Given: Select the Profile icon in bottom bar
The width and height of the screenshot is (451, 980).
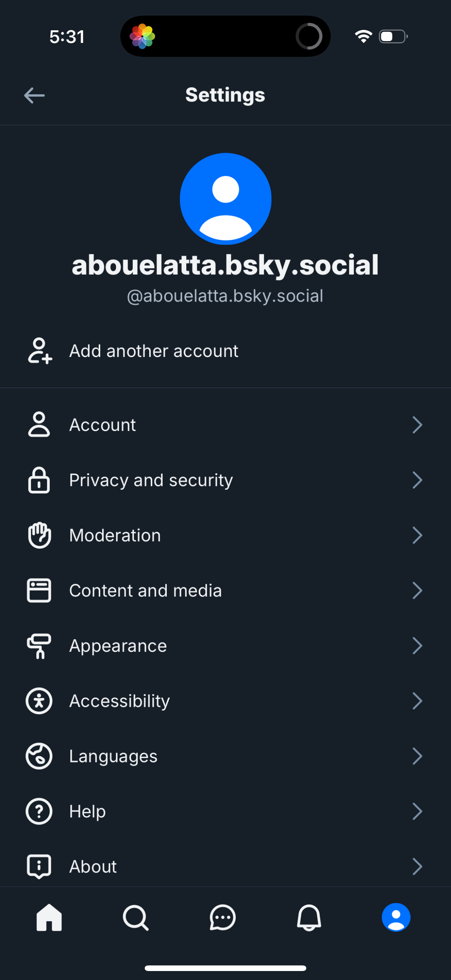Looking at the screenshot, I should [396, 917].
